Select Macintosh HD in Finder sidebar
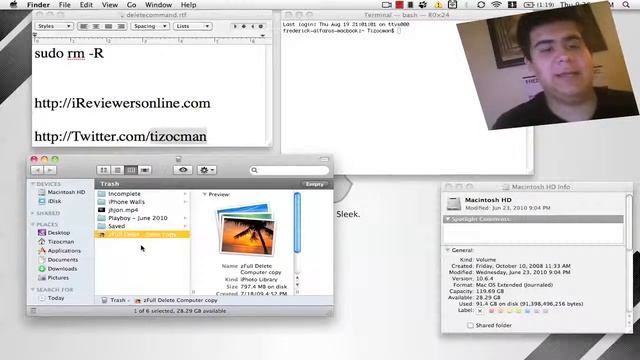This screenshot has height=360, width=640. coord(61,192)
